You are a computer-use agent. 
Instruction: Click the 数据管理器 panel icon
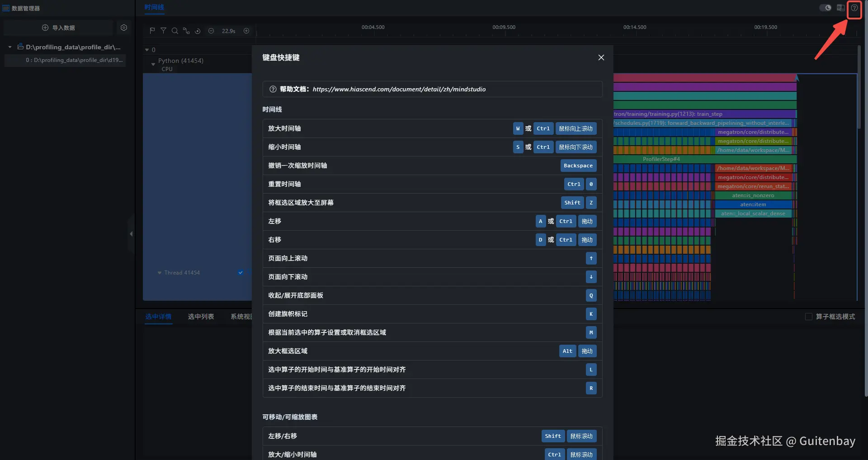point(6,8)
